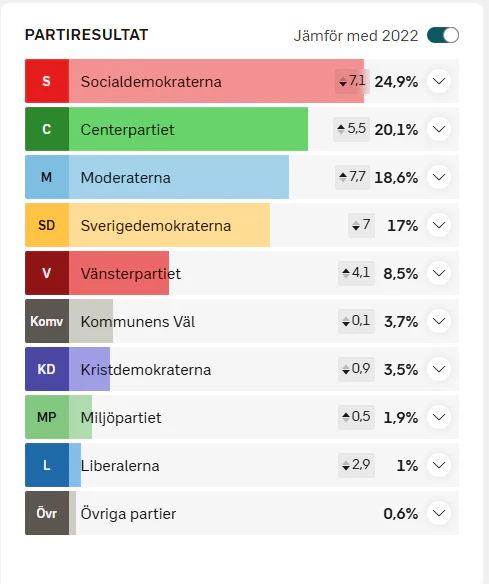The image size is (489, 584).
Task: Click the dark red V party badge
Action: [47, 273]
